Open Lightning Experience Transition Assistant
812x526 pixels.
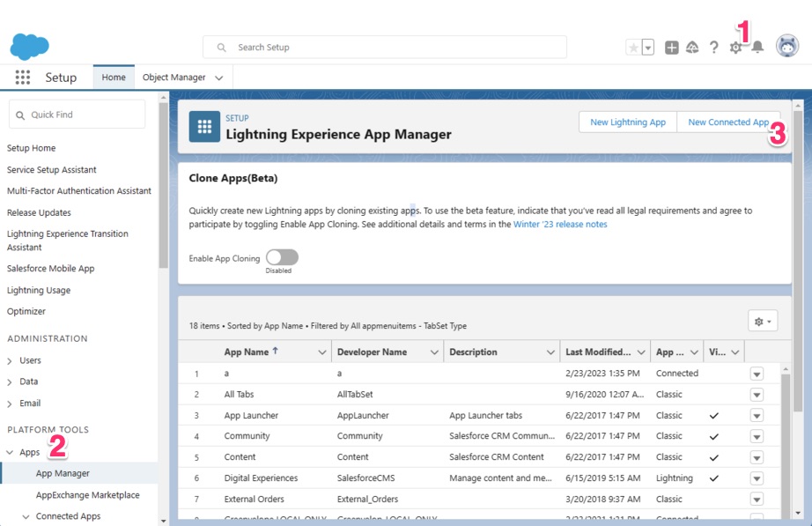click(67, 241)
